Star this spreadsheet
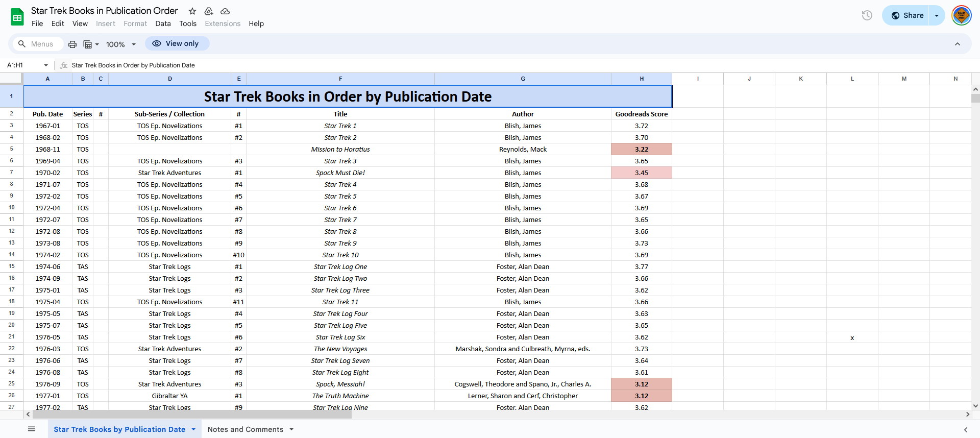 (192, 11)
